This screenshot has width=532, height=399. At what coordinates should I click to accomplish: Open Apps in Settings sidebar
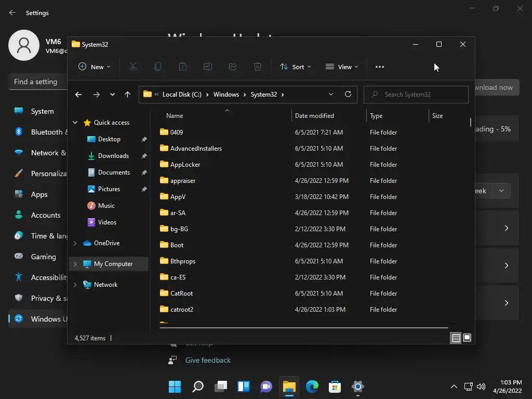pyautogui.click(x=38, y=194)
